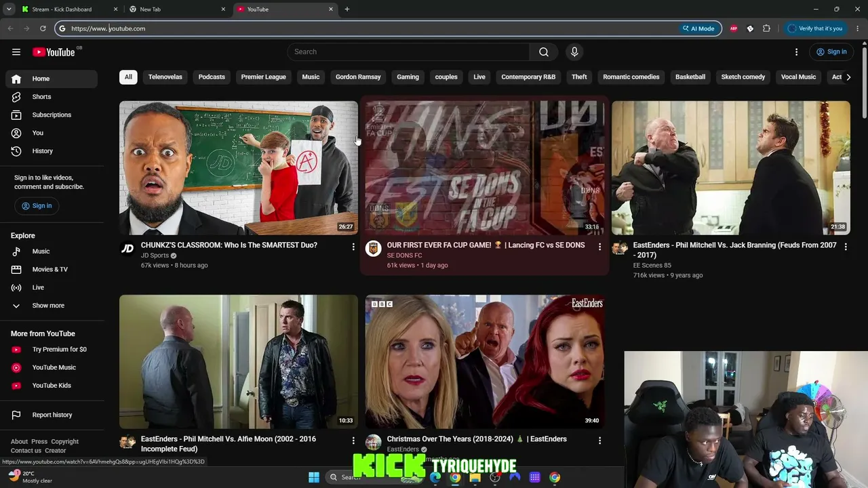
Task: Click Try Premium for $0
Action: coord(52,350)
